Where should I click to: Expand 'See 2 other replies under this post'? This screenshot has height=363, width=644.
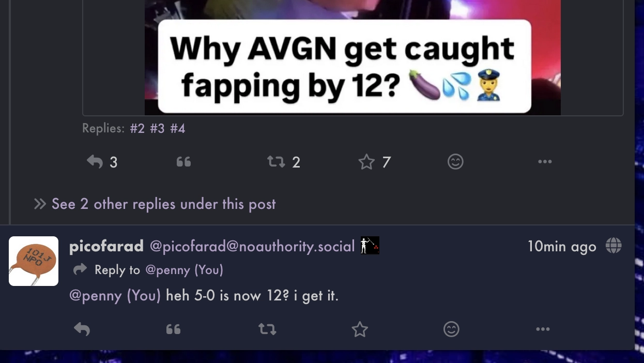pyautogui.click(x=155, y=204)
